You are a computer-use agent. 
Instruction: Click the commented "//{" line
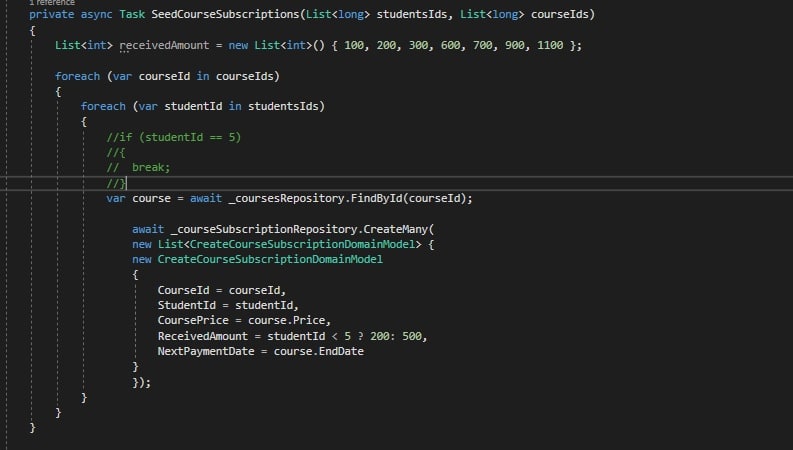116,152
